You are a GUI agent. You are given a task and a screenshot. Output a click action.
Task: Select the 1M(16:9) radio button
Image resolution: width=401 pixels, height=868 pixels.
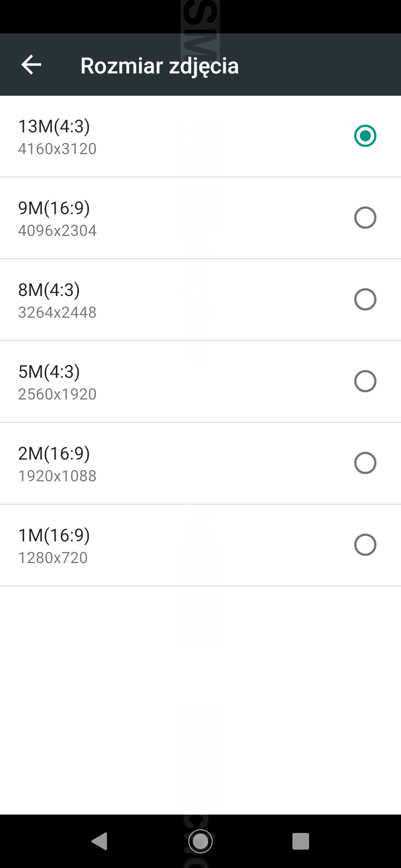[x=365, y=545]
